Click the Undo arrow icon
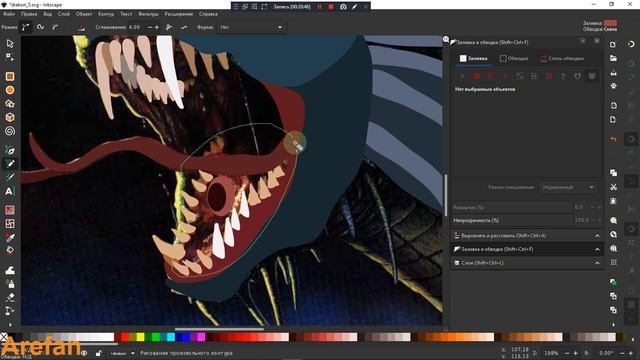640x360 pixels. 613,140
